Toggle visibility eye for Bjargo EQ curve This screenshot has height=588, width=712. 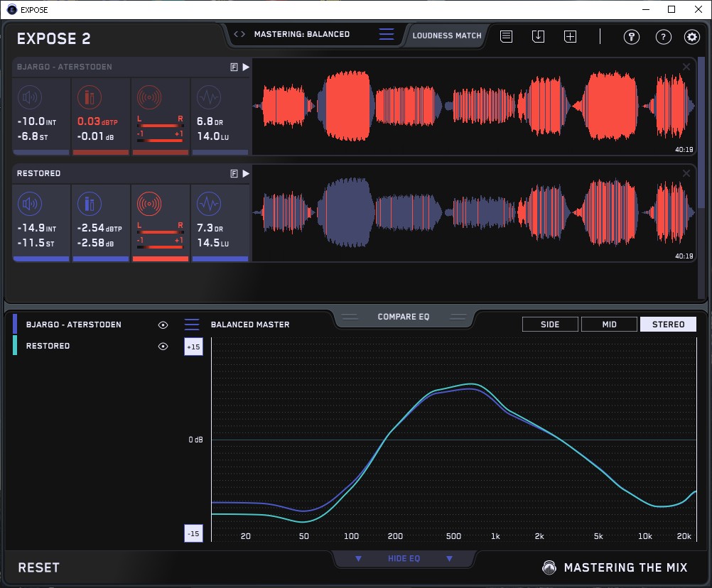click(163, 325)
